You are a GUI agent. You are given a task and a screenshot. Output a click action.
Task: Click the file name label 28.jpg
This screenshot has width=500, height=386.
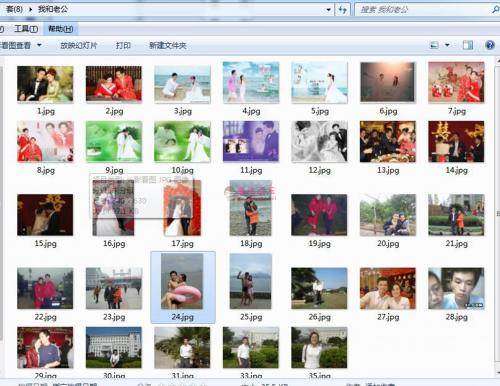[456, 317]
